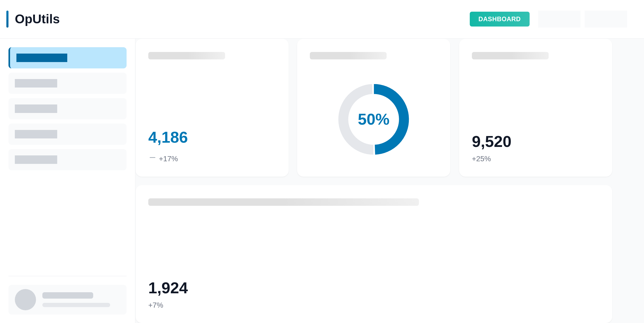Click the user name placeholder beside avatar

pyautogui.click(x=68, y=295)
